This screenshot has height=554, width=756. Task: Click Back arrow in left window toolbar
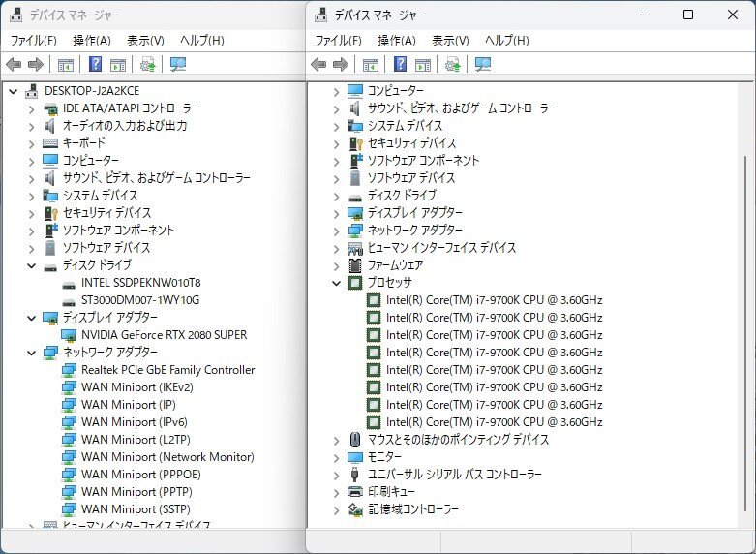pyautogui.click(x=14, y=64)
